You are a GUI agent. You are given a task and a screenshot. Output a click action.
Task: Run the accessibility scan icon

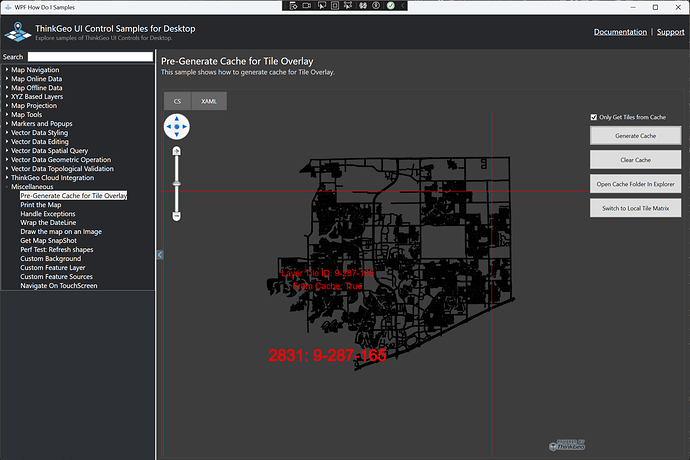tap(376, 6)
